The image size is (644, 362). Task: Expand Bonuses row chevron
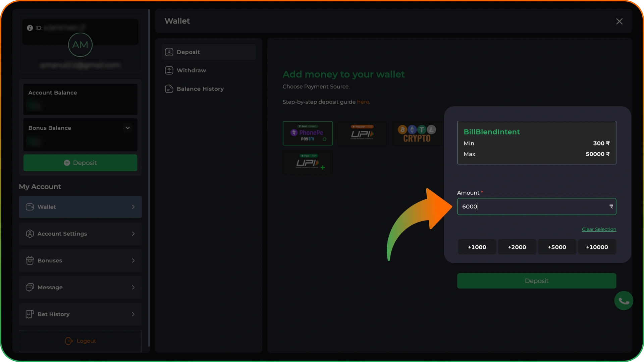point(133,260)
